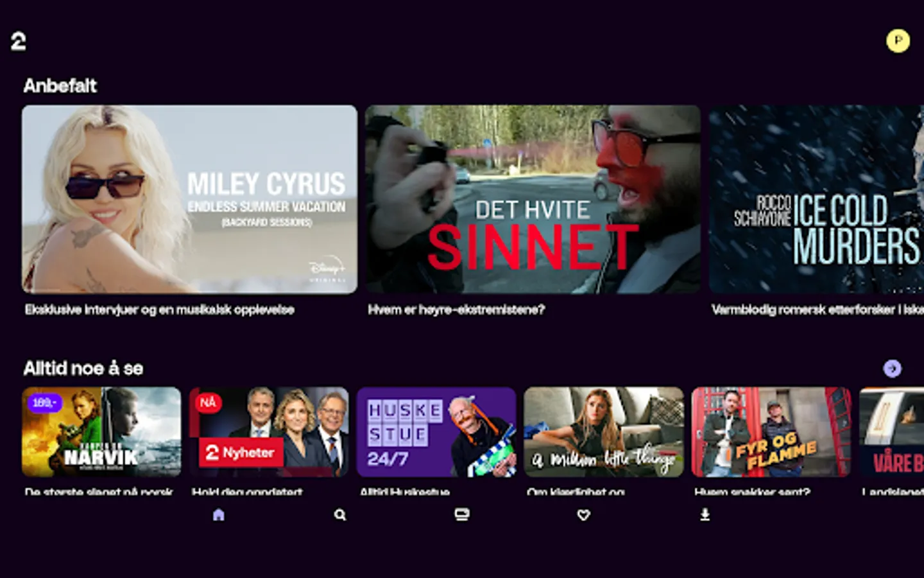Open the TV 2 logo home link
The width and height of the screenshot is (924, 578).
click(x=18, y=42)
